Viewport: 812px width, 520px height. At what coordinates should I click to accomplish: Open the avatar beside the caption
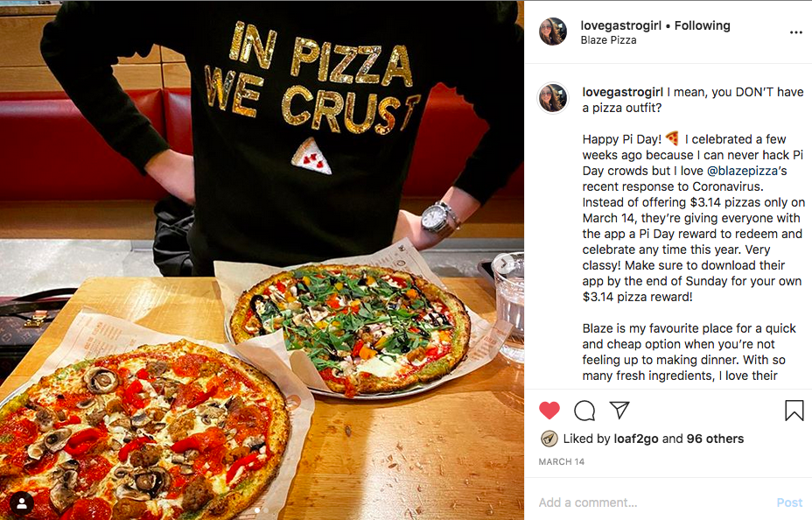point(553,98)
